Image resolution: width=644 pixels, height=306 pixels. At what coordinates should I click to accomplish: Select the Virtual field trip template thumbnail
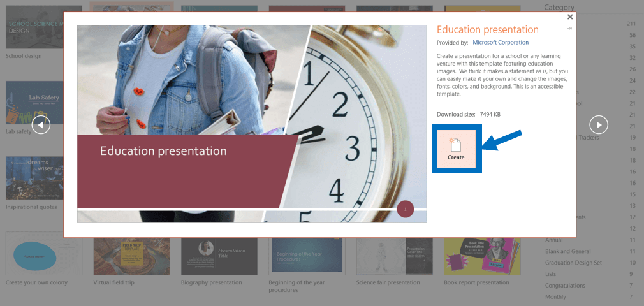(x=131, y=256)
